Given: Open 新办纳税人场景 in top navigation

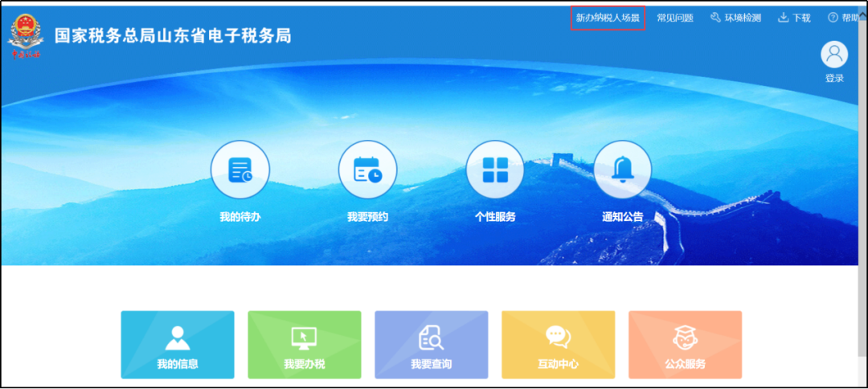Looking at the screenshot, I should [608, 18].
